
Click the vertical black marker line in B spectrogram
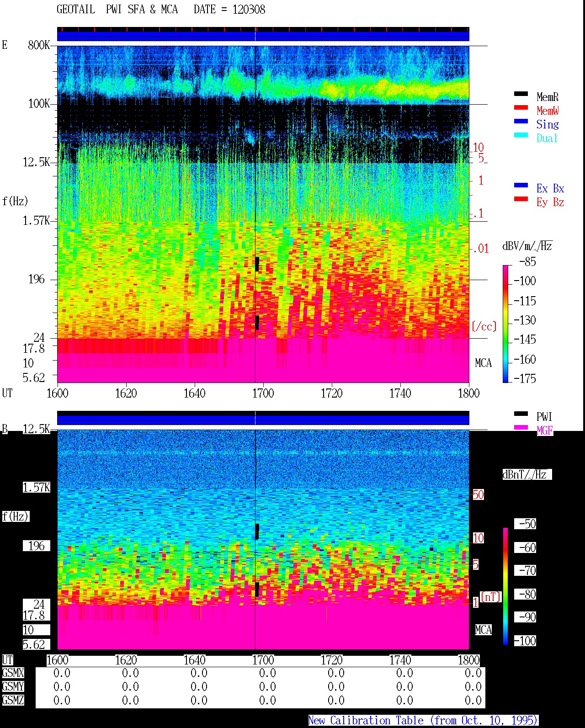point(255,539)
